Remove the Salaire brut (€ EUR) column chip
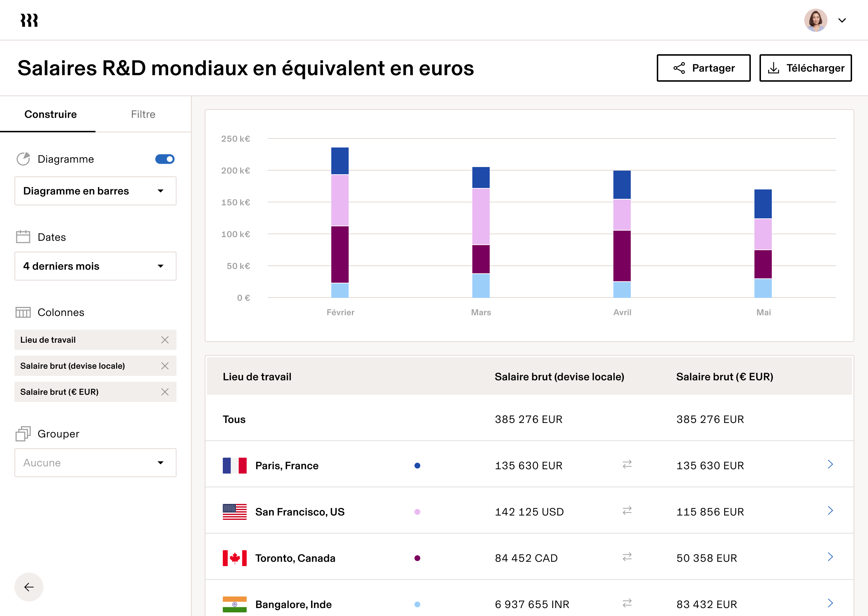The height and width of the screenshot is (616, 868). 165,392
